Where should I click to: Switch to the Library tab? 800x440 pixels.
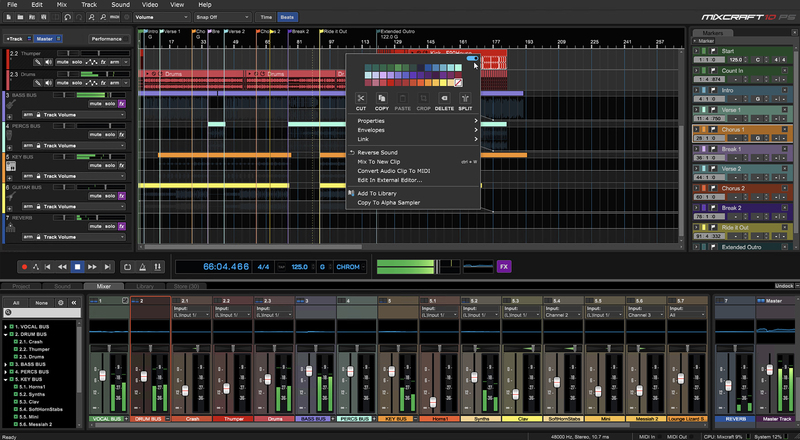coord(147,286)
